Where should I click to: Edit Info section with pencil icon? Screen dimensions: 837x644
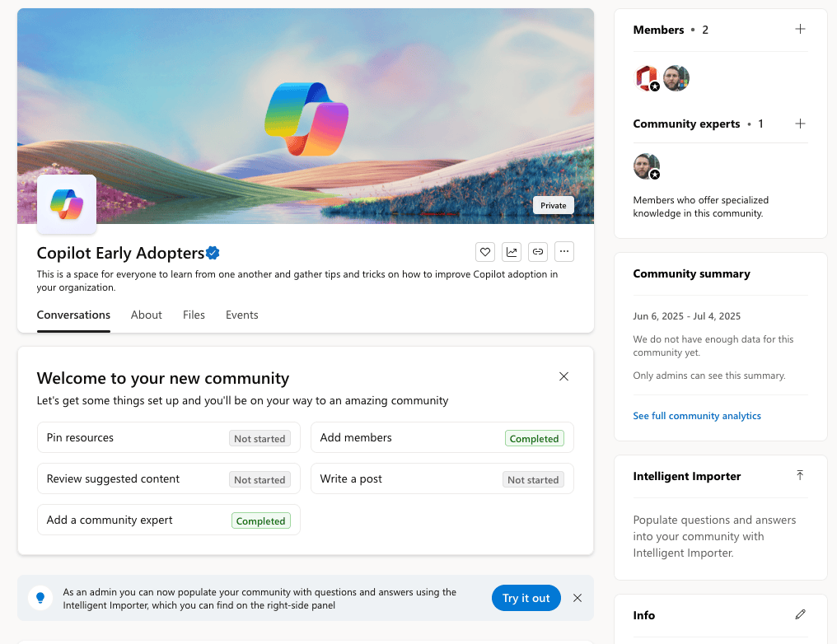click(x=800, y=614)
